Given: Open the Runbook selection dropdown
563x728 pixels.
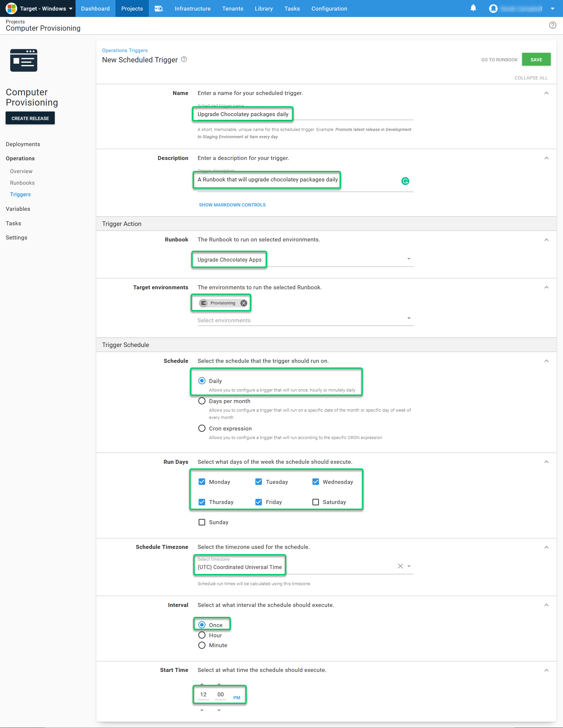Looking at the screenshot, I should click(409, 259).
